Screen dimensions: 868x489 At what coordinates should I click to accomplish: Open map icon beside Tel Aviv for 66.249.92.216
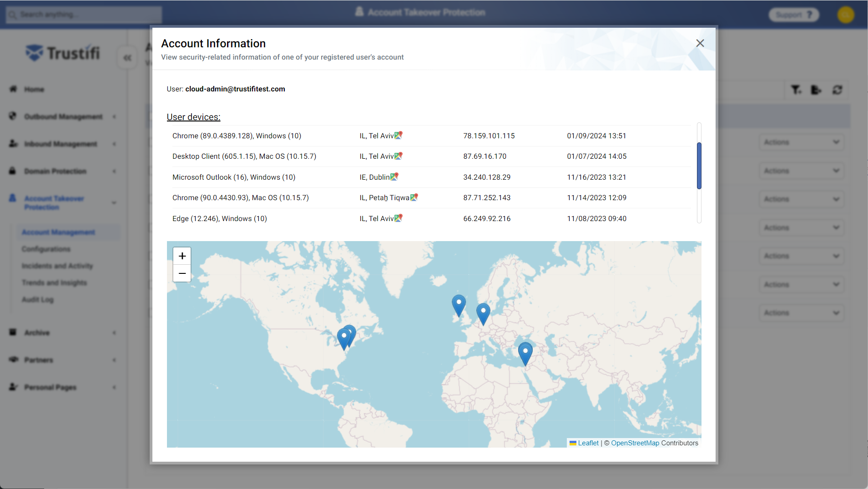click(399, 218)
